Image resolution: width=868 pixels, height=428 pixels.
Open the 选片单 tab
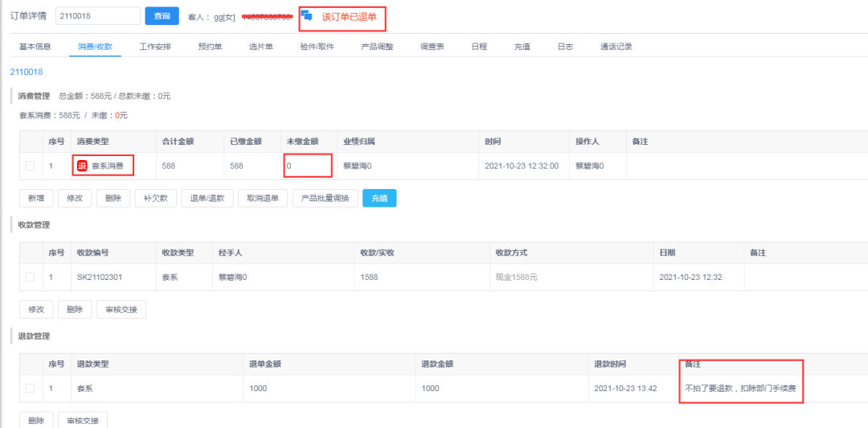(260, 47)
